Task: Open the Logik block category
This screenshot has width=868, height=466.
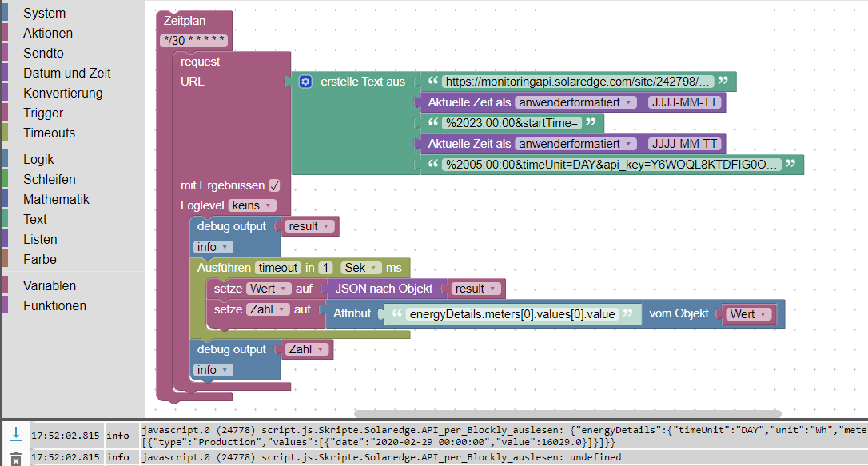Action: 38,159
